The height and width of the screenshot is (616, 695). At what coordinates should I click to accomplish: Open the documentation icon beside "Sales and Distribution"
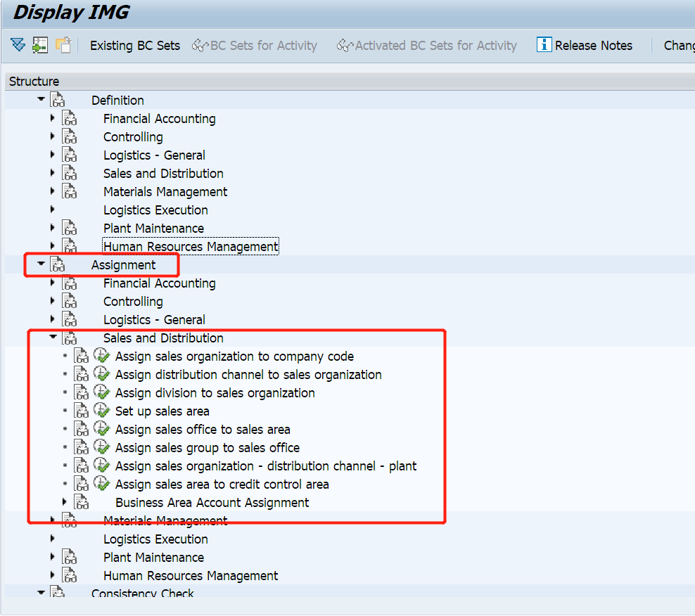70,337
